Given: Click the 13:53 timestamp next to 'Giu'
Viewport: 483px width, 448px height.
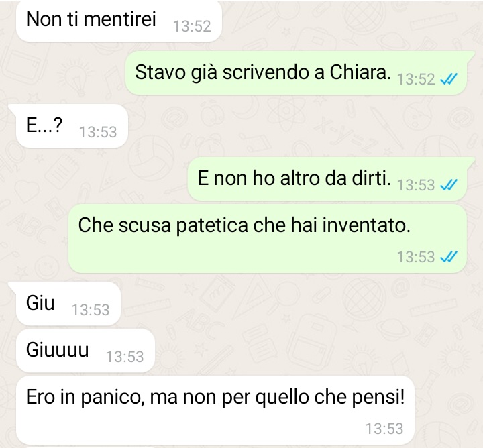Looking at the screenshot, I should coord(91,310).
